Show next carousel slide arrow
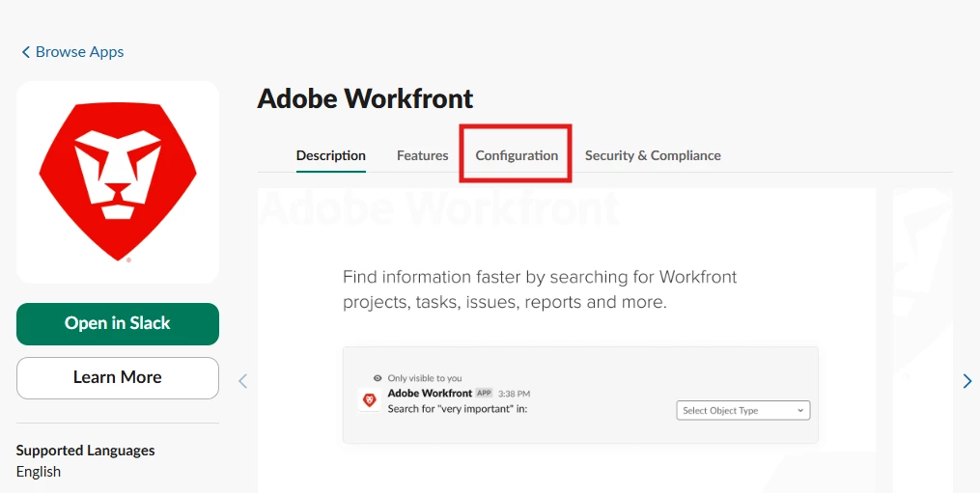Viewport: 980px width, 493px height. tap(967, 381)
